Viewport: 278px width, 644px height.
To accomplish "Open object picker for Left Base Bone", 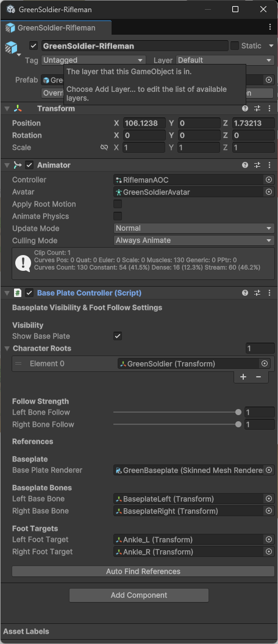I will (x=269, y=499).
